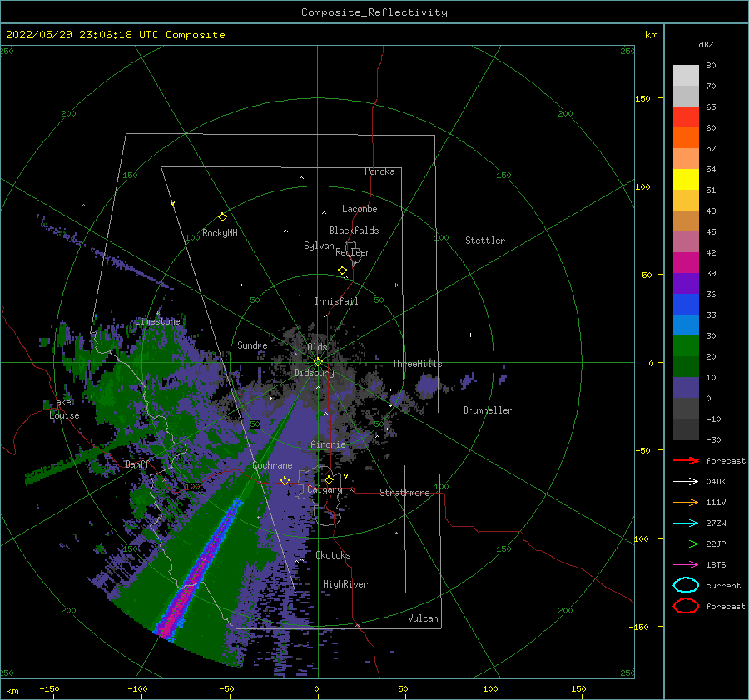The image size is (749, 700).
Task: Click the Limestone label
Action: [157, 321]
